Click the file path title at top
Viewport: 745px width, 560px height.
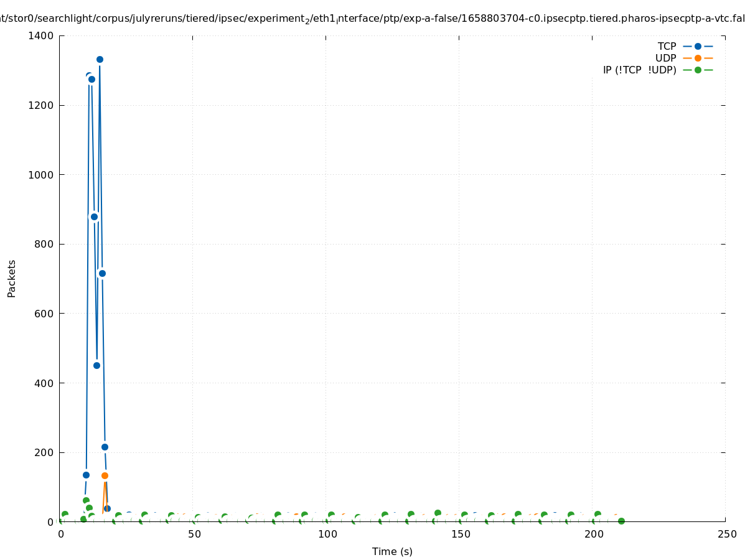[372, 19]
